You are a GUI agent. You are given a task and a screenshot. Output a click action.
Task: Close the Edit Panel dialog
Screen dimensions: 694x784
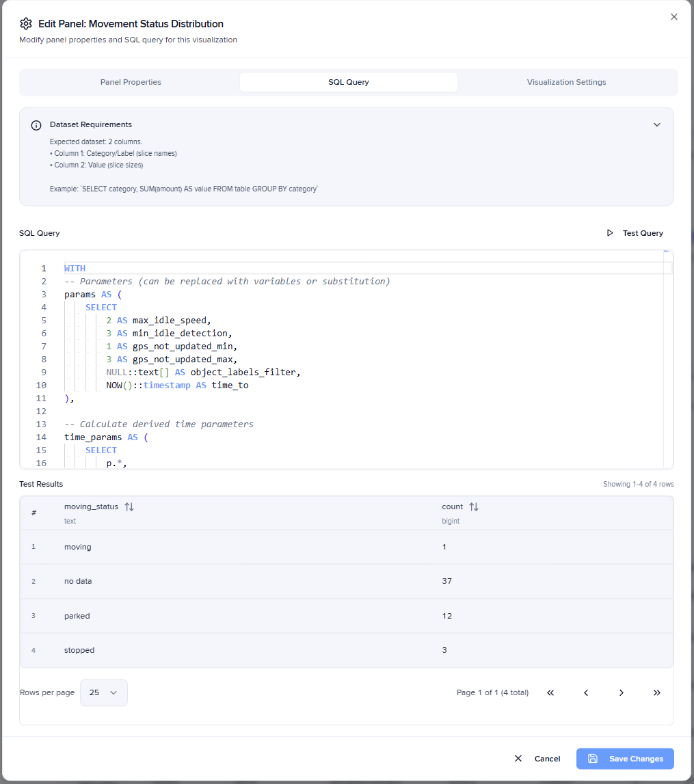(x=674, y=17)
